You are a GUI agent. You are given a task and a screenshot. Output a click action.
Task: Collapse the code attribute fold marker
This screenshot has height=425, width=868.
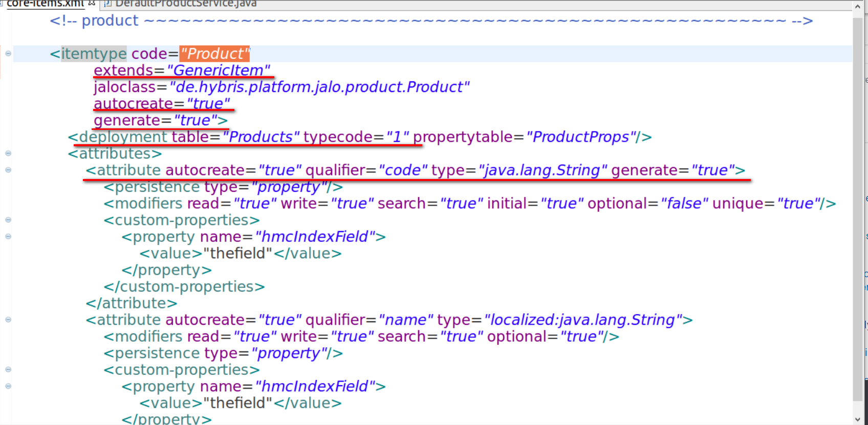(8, 170)
